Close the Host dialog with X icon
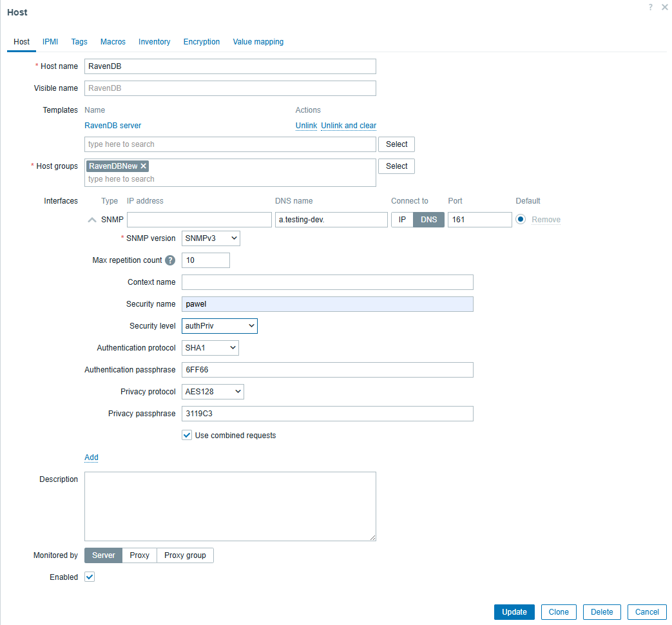672x625 pixels. (664, 7)
